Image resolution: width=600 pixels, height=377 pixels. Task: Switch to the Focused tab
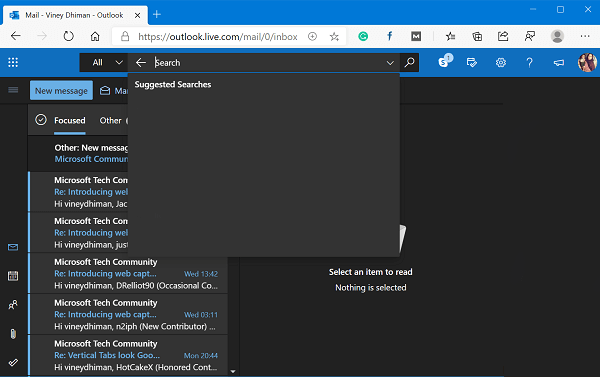pos(70,120)
